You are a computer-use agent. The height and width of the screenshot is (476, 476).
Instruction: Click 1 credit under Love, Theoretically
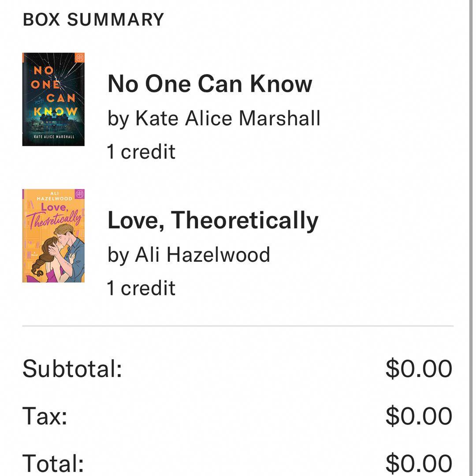pyautogui.click(x=141, y=288)
